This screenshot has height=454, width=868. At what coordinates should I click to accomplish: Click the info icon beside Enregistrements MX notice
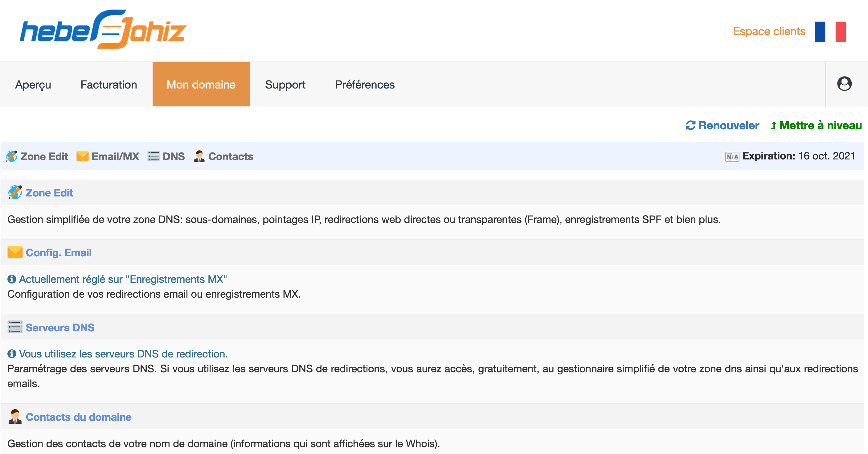click(11, 279)
